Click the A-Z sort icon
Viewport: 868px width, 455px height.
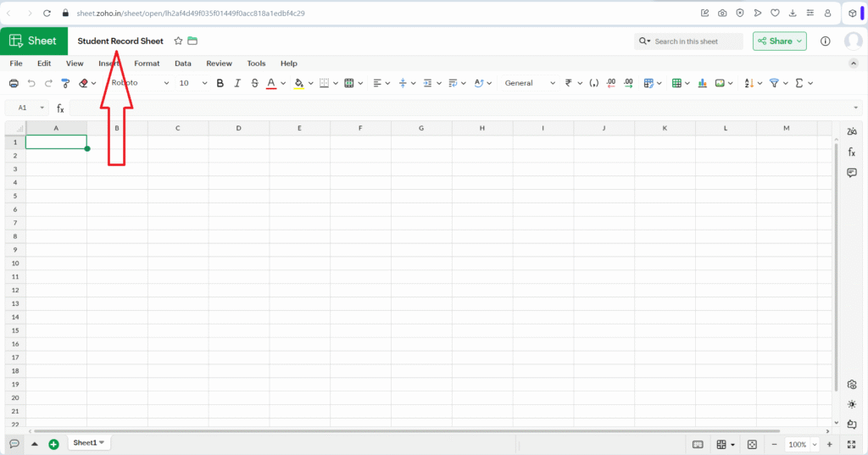[x=749, y=83]
